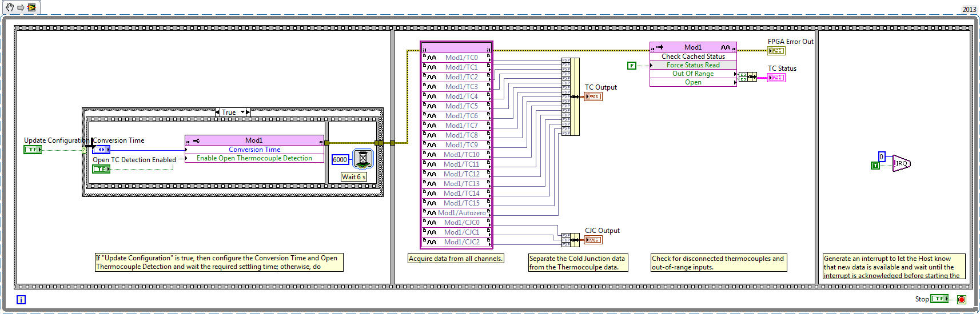The width and height of the screenshot is (980, 314).
Task: Click the Mod1 property node header
Action: (254, 140)
